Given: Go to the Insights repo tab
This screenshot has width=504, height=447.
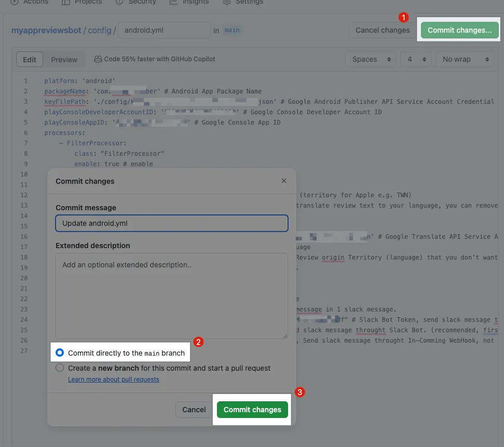Looking at the screenshot, I should coord(189,2).
